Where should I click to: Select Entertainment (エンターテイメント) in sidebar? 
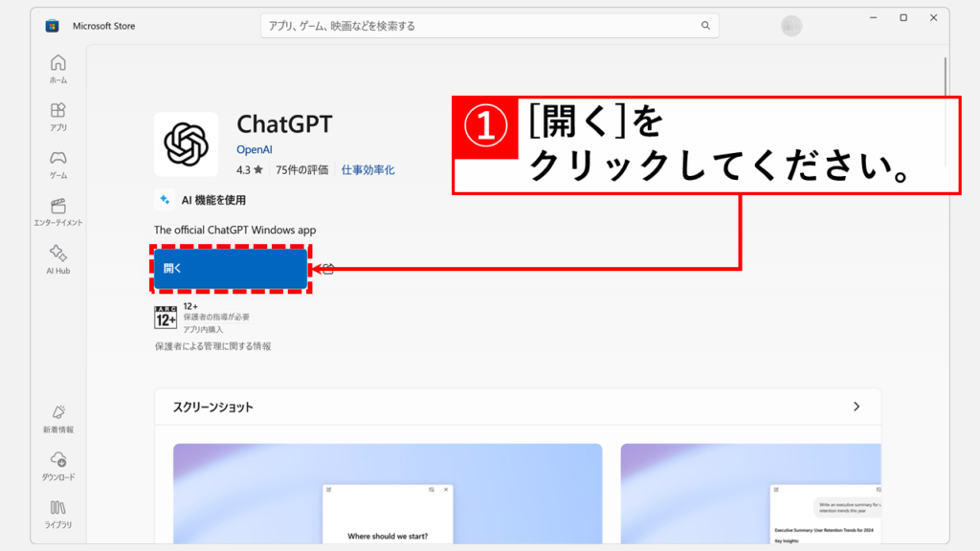[x=58, y=211]
